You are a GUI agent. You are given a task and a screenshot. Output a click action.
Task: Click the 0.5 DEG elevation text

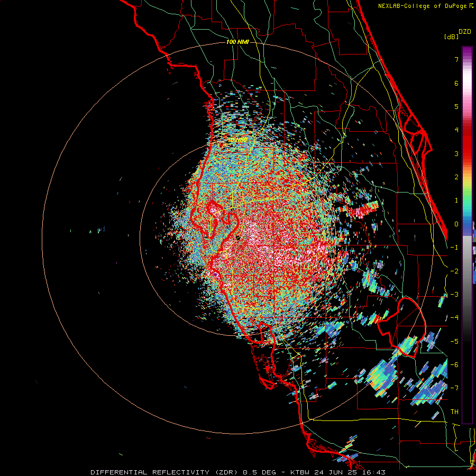(259, 472)
